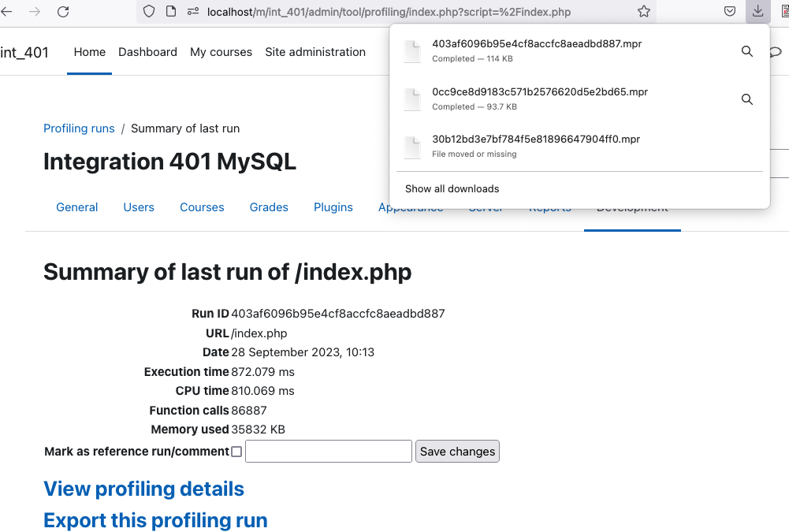Show 0cc9ce8d9183c571b2576620d5e2bd65.mpr in Finder
The width and height of the screenshot is (789, 532).
[x=747, y=99]
